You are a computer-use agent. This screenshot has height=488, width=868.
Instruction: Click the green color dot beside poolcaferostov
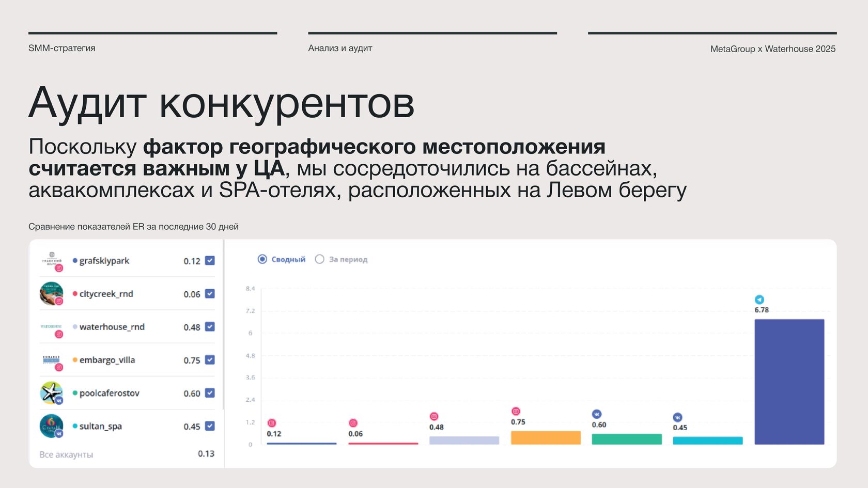click(75, 393)
